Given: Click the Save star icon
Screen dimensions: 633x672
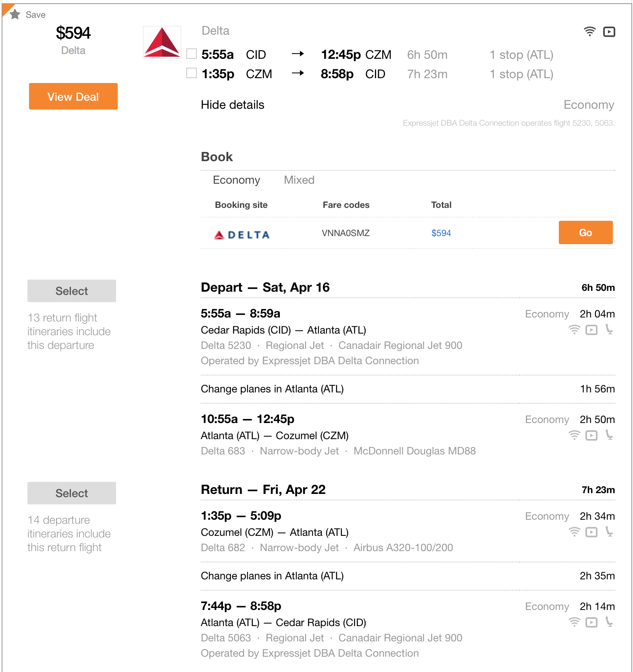Looking at the screenshot, I should coord(15,15).
